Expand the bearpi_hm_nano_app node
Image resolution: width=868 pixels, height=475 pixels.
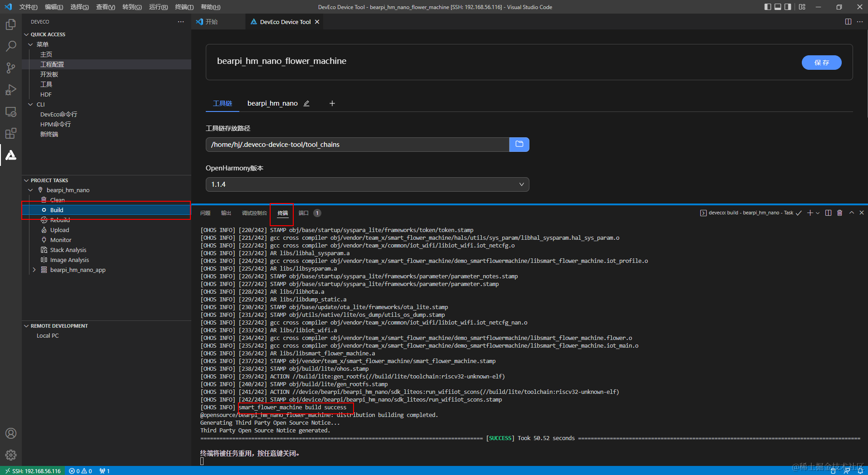pyautogui.click(x=34, y=270)
